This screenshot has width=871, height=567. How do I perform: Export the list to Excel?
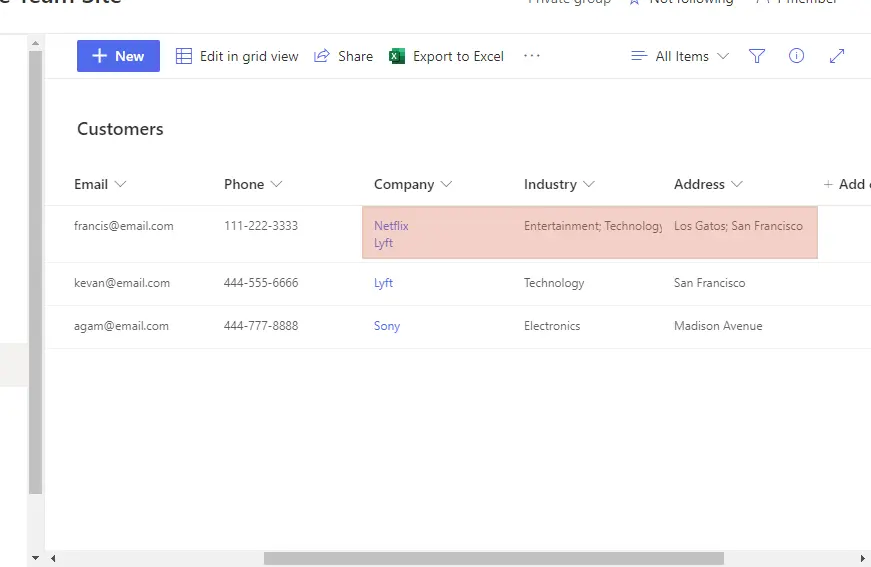[x=447, y=56]
